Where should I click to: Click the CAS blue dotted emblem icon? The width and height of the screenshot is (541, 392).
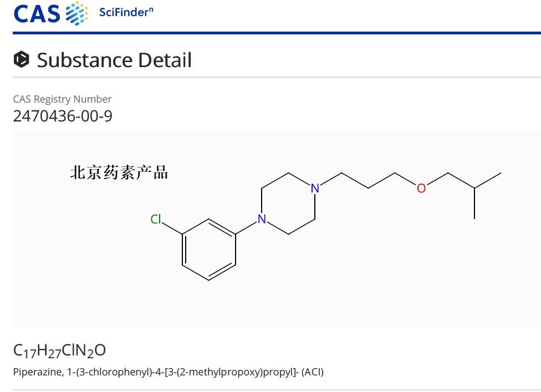(76, 13)
